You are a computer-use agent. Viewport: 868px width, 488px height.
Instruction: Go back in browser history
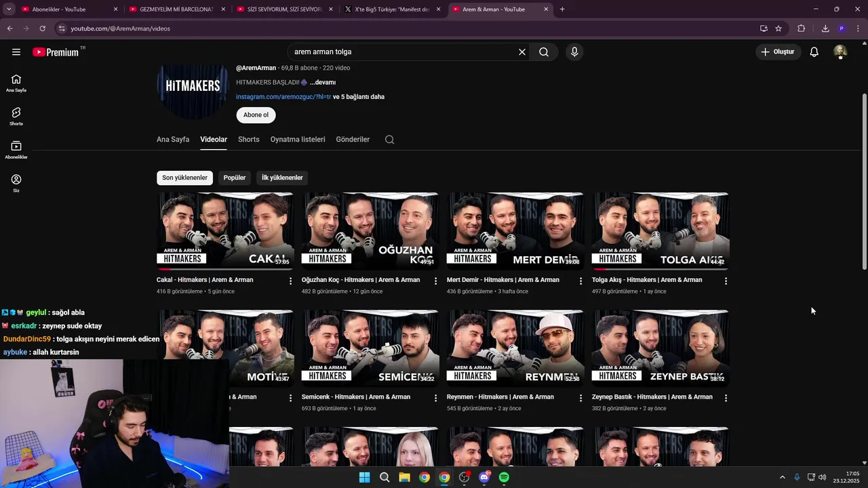tap(9, 28)
